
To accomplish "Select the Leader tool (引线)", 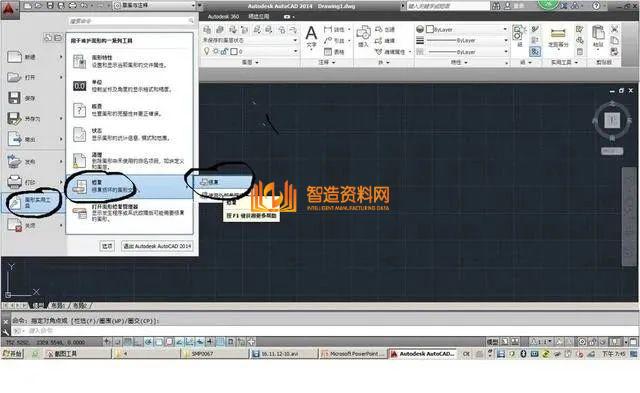I will click(334, 40).
